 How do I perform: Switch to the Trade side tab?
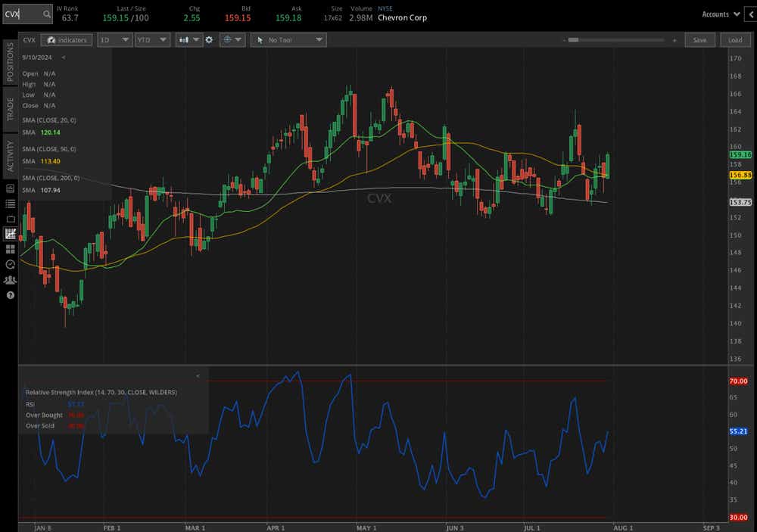(10, 109)
